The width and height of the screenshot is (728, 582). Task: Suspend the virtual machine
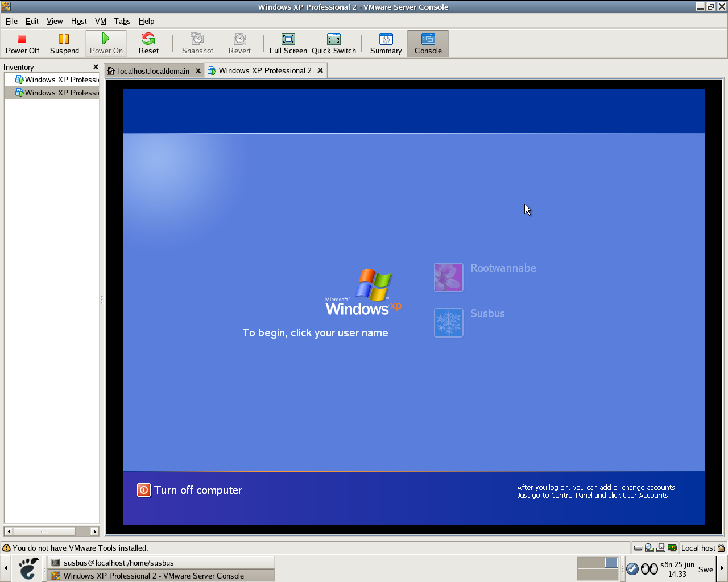point(64,43)
